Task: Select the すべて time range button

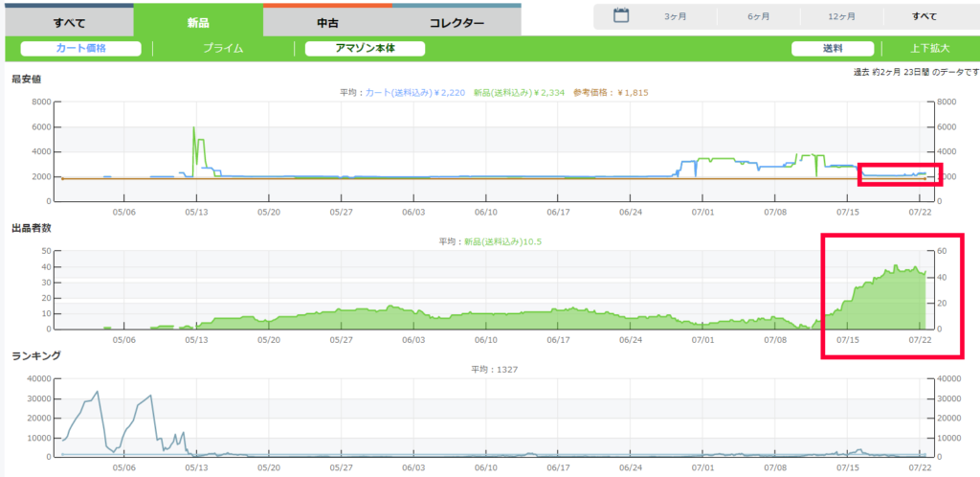Action: click(925, 16)
